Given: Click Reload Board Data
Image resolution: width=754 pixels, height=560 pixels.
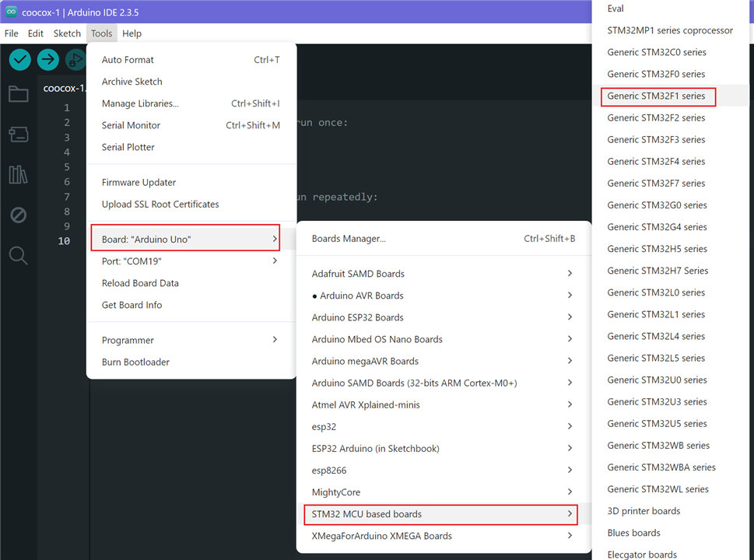Looking at the screenshot, I should pos(191,283).
